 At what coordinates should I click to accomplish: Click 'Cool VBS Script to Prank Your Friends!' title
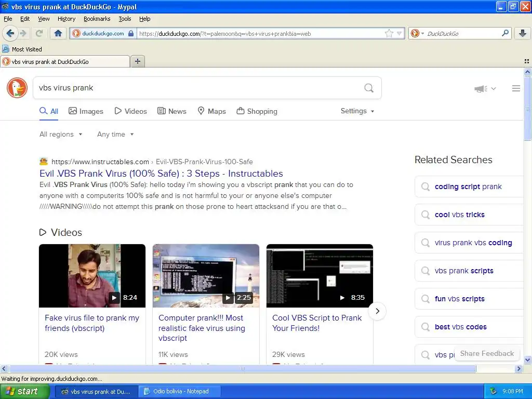(x=317, y=323)
